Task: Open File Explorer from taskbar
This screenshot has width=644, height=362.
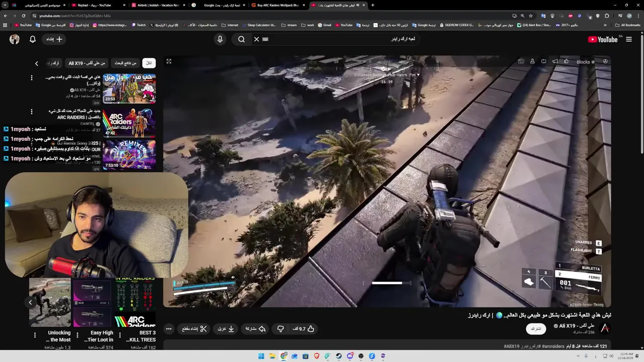Action: tap(272, 356)
